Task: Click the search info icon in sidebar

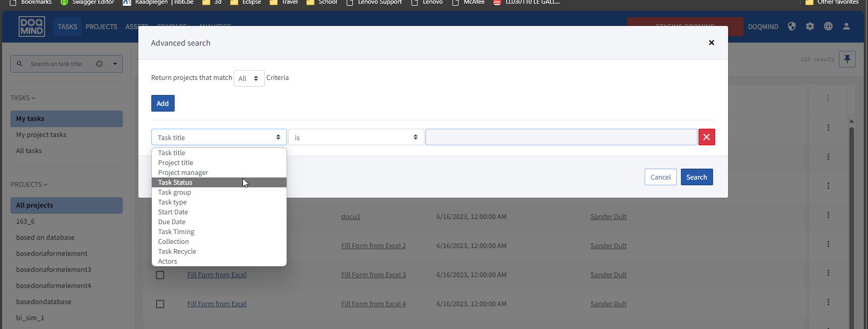Action: 99,64
